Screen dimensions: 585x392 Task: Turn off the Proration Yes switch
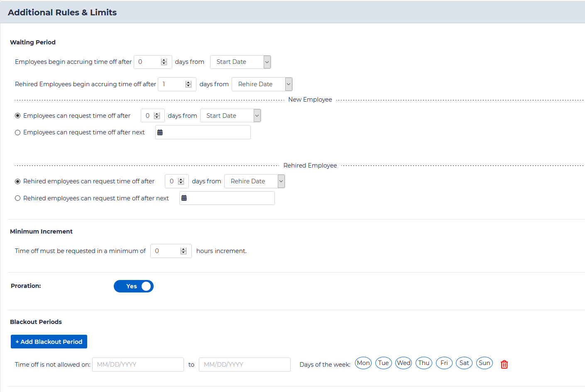[134, 286]
